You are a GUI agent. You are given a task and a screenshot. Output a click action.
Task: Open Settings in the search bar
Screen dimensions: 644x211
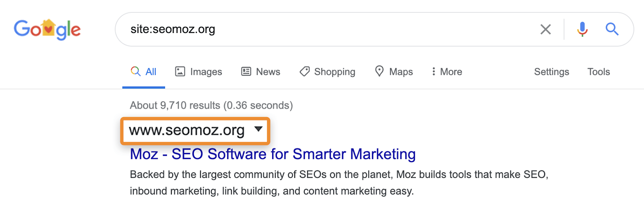[551, 72]
